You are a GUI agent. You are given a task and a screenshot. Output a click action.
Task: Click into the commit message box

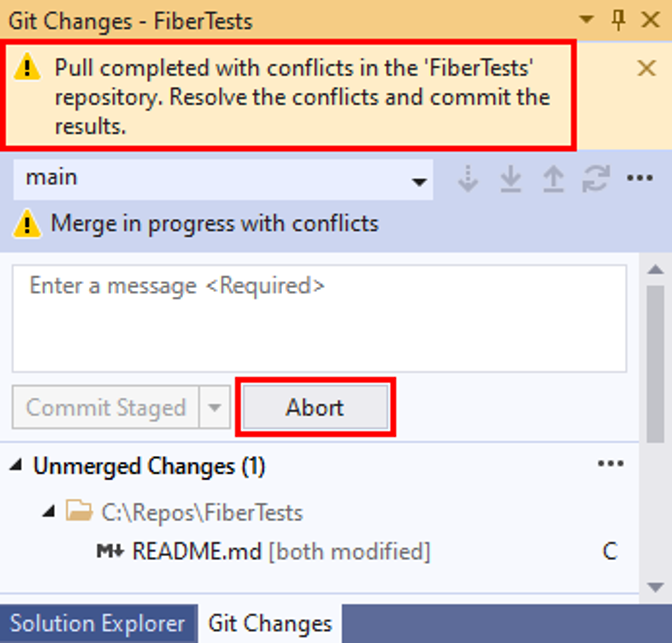319,318
